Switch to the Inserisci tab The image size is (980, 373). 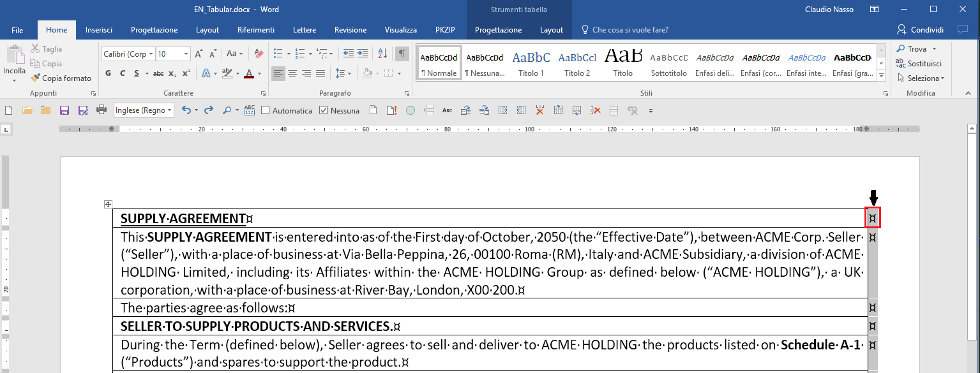(x=99, y=30)
